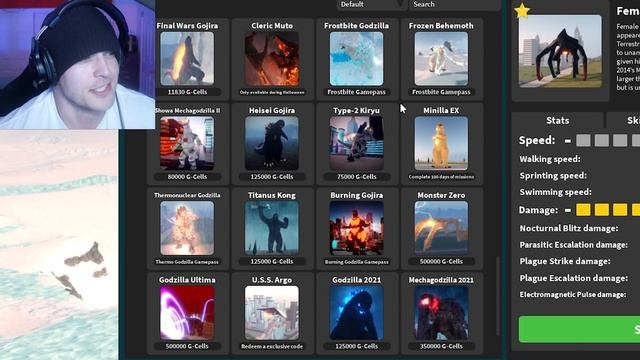This screenshot has width=640, height=360.
Task: Click the Frostbite Gamepass label under Frostbite Godzilla
Action: pos(356,92)
